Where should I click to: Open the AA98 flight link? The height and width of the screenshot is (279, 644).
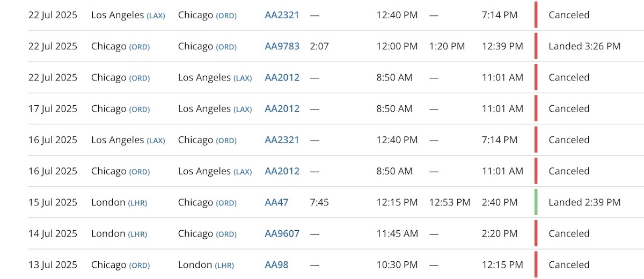click(x=276, y=265)
